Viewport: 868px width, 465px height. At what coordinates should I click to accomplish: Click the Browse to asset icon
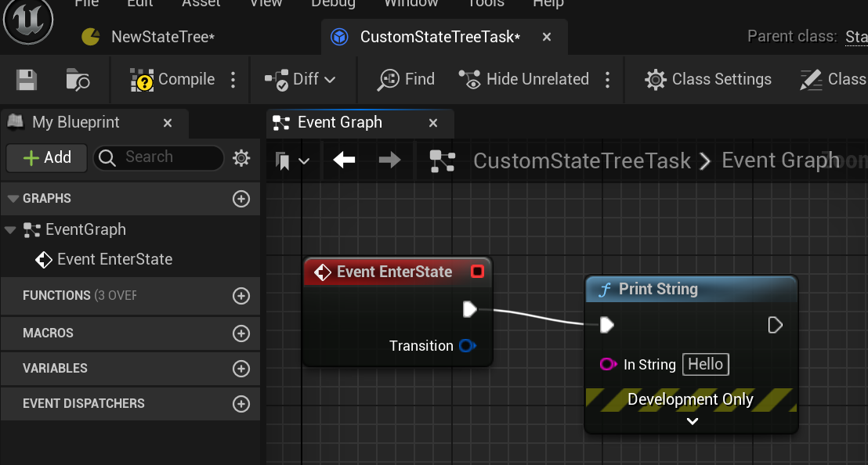(x=78, y=79)
